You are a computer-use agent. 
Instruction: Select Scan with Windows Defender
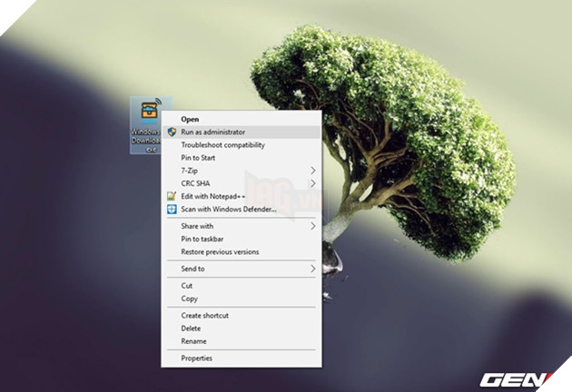(242, 210)
